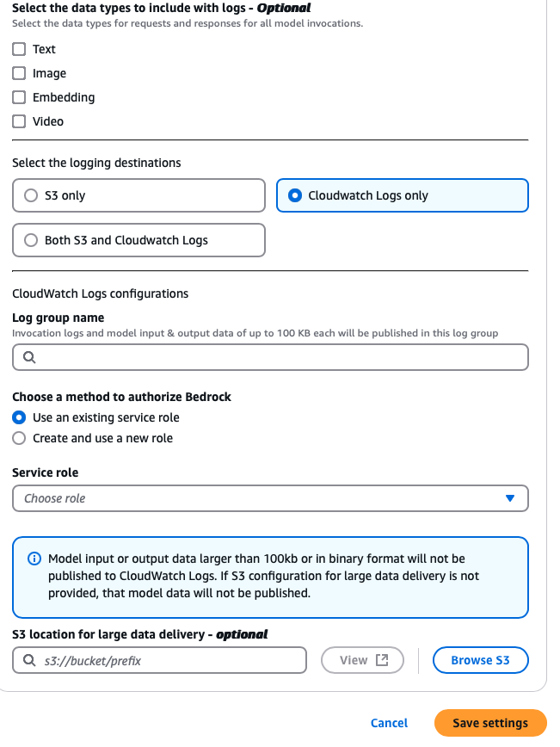This screenshot has height=747, width=560.
Task: Enable the Embedding data type
Action: [18, 97]
